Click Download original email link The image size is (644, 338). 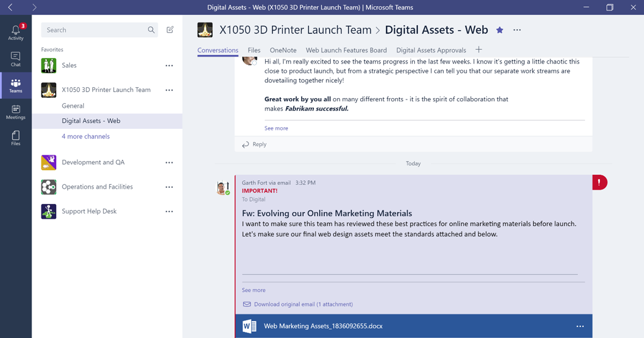tap(303, 304)
